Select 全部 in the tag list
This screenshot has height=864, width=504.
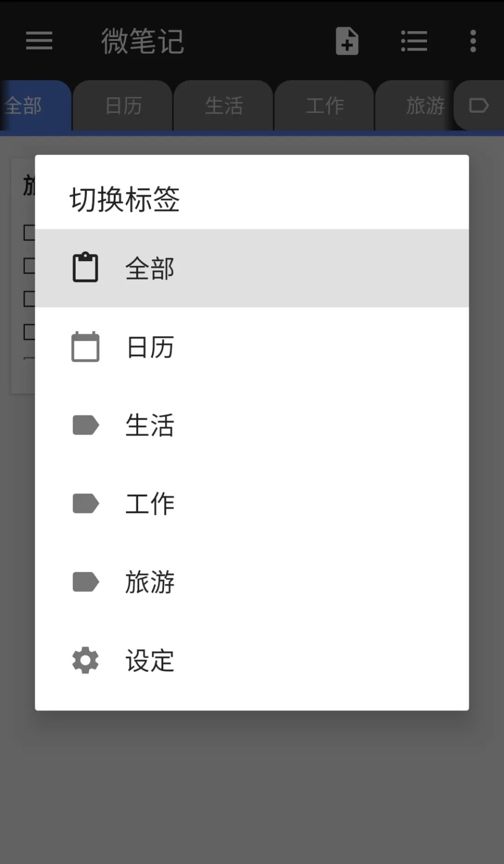point(252,268)
